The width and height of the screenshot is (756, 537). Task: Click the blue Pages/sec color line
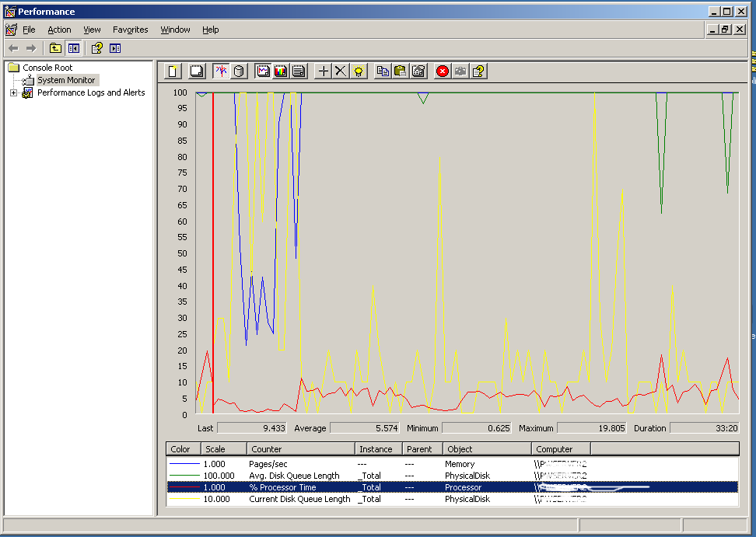click(x=184, y=464)
